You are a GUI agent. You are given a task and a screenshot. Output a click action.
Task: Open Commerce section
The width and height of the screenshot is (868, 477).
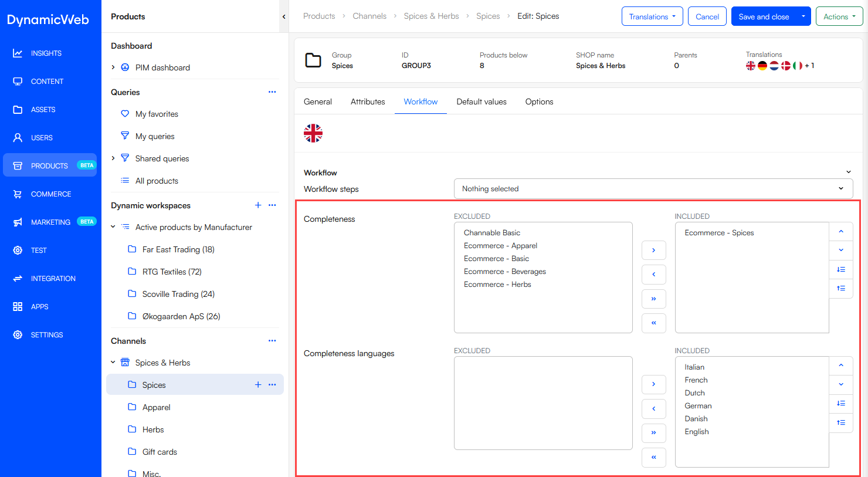(50, 194)
